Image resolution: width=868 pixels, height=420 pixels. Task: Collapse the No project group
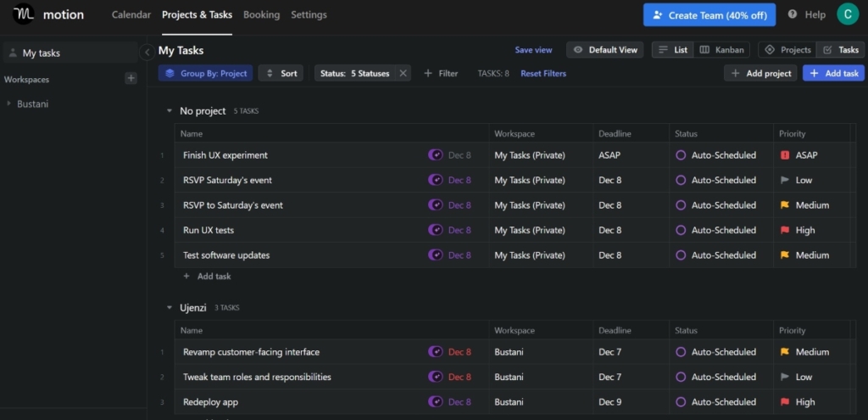pos(170,111)
